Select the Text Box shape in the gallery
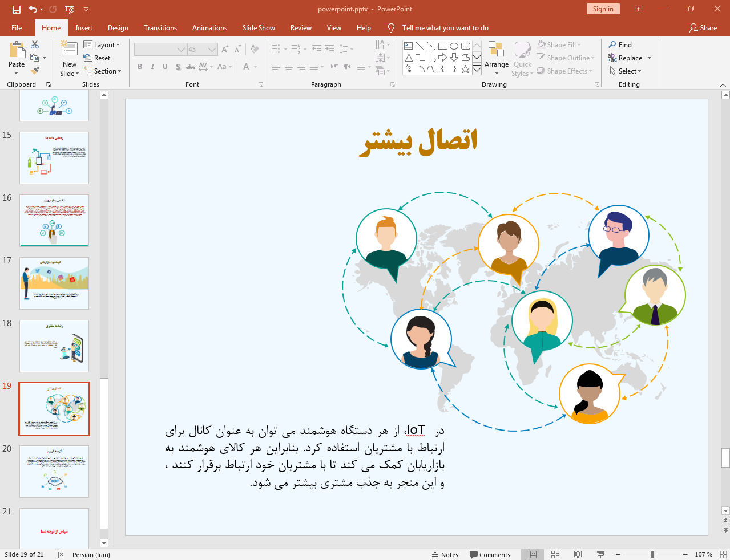 pyautogui.click(x=408, y=46)
